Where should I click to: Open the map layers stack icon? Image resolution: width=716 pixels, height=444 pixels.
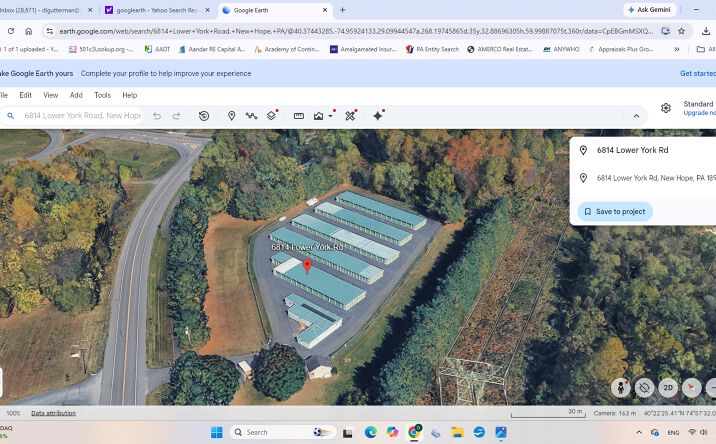click(x=271, y=116)
